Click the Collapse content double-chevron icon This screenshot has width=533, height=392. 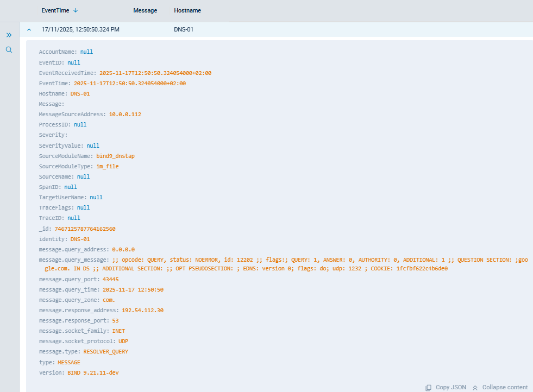tap(475, 388)
